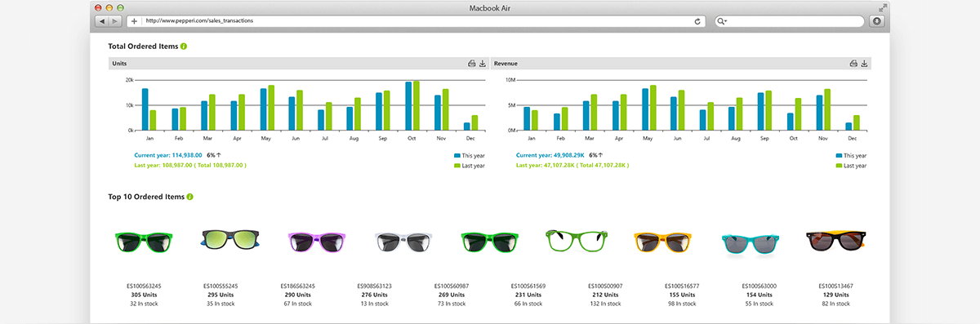The image size is (980, 324).
Task: Click 'Current year: 114,938.00' in Units panel
Action: pyautogui.click(x=168, y=154)
